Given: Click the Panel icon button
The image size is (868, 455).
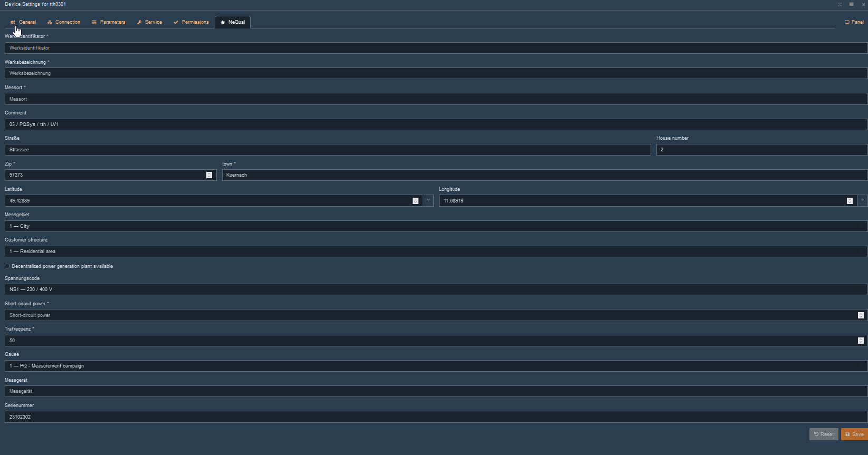Looking at the screenshot, I should [854, 22].
